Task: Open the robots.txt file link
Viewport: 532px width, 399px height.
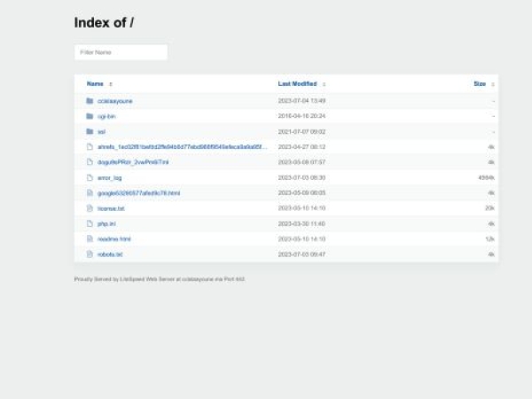Action: 110,254
